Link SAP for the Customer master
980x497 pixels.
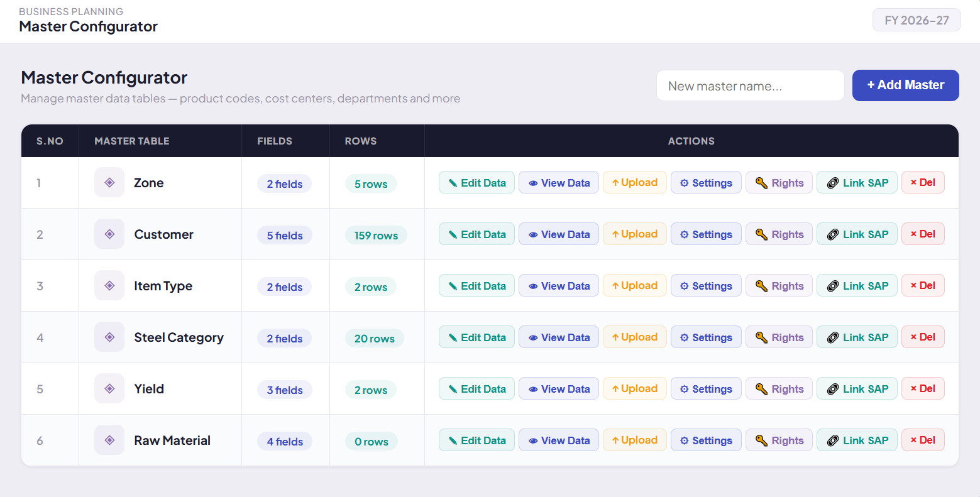(x=857, y=234)
